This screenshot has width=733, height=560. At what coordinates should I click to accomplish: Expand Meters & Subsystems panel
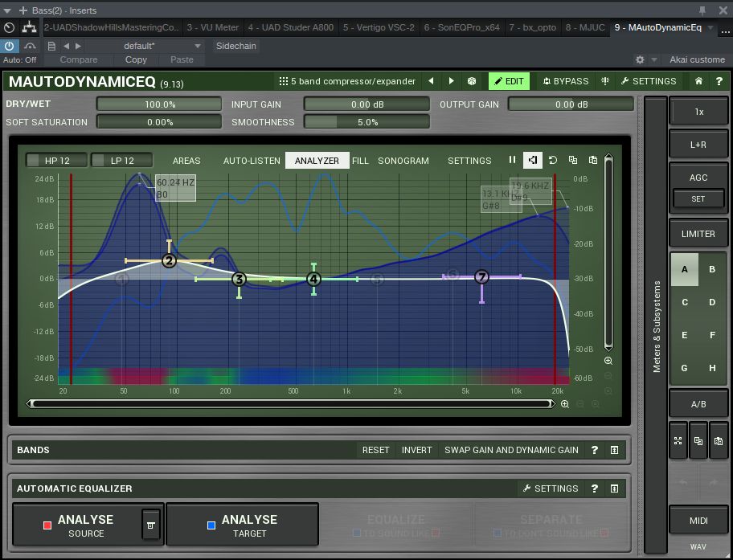657,326
